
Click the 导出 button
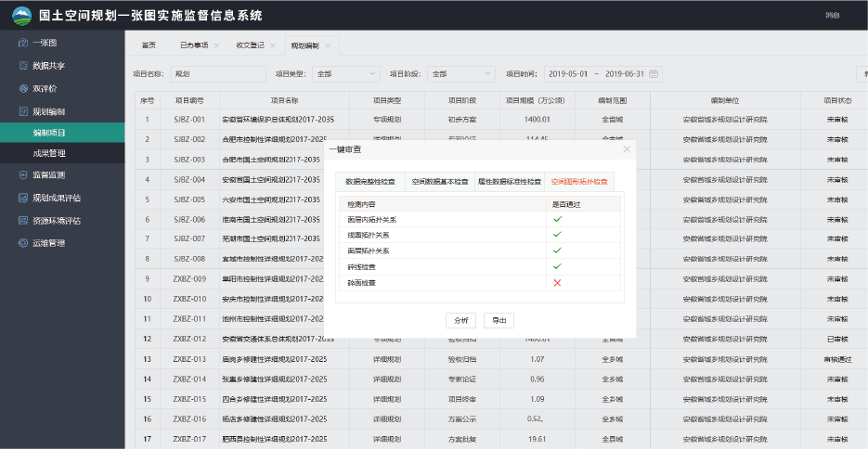pyautogui.click(x=499, y=320)
